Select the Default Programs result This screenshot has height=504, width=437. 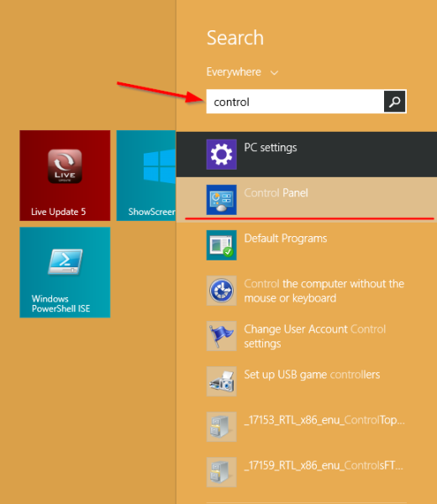pyautogui.click(x=307, y=245)
